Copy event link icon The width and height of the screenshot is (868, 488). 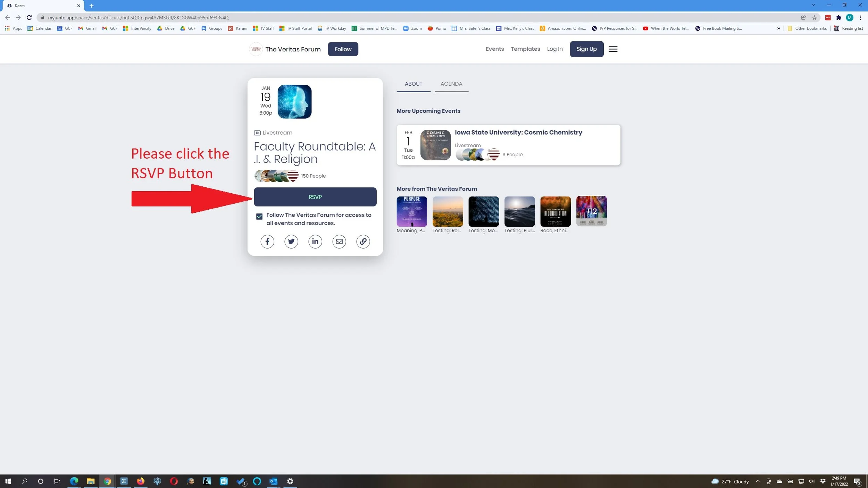tap(363, 241)
